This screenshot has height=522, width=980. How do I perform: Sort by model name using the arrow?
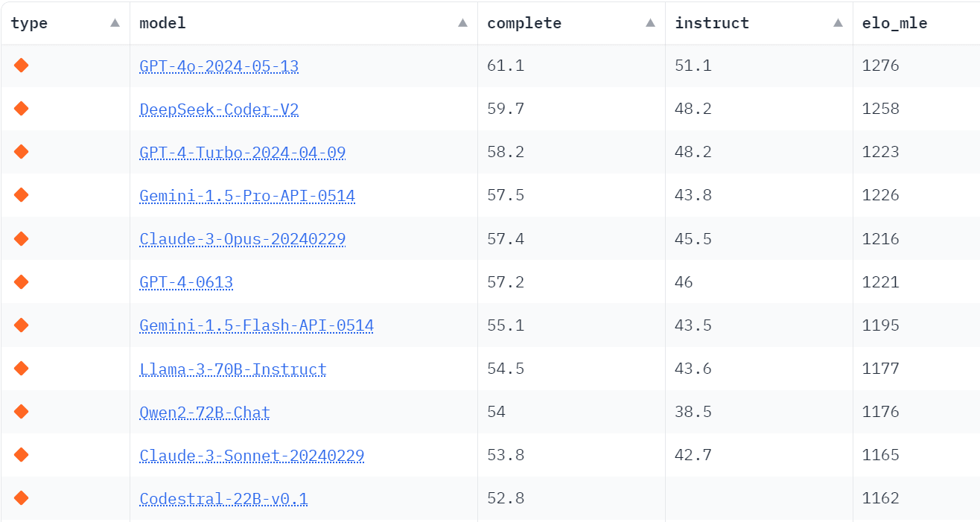click(x=462, y=23)
